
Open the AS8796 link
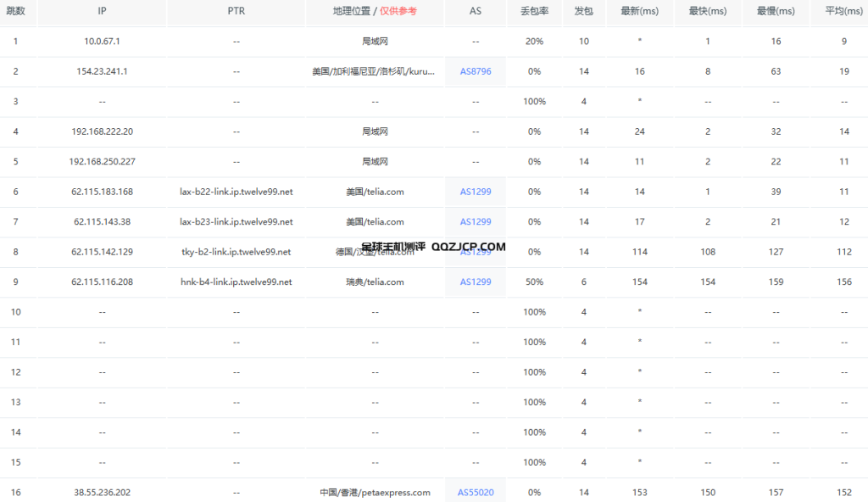coord(476,71)
